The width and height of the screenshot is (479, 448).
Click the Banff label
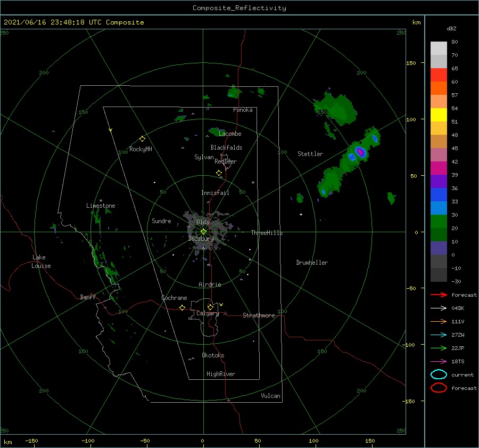(x=88, y=297)
